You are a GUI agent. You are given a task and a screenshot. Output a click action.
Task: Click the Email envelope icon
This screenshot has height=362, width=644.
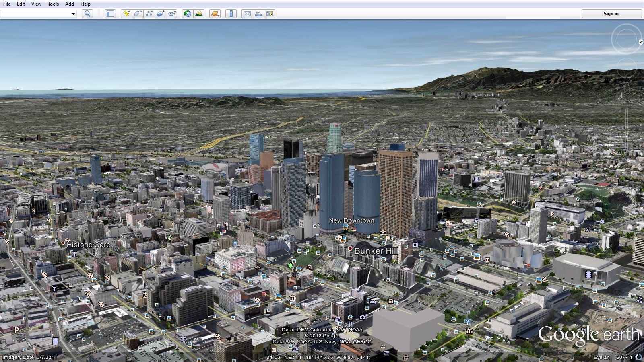point(247,14)
